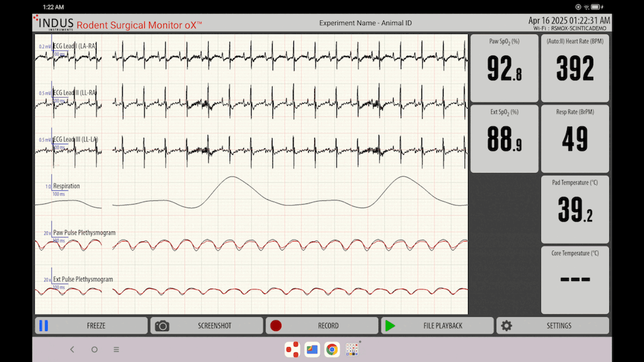Select the Paw SpO2 reading tile
This screenshot has height=362, width=644.
point(504,68)
